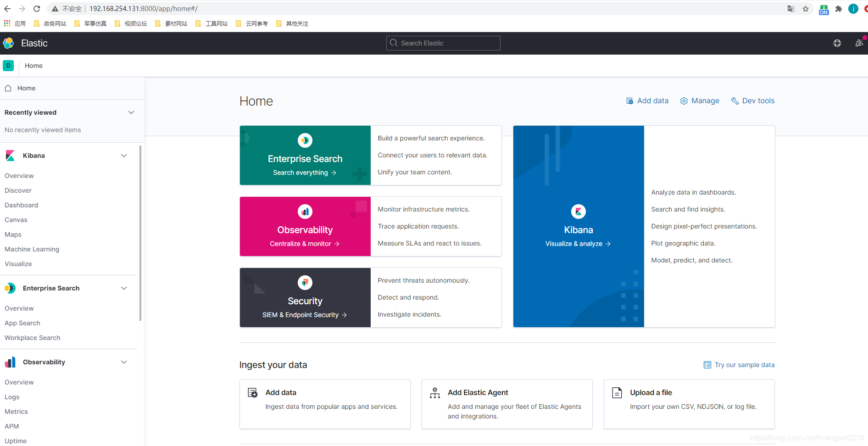This screenshot has width=868, height=446.
Task: Collapse the Recently viewed section
Action: [x=131, y=112]
